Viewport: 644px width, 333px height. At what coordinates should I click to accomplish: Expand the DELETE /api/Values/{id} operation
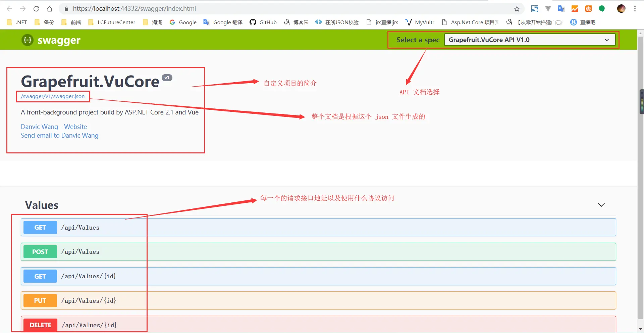[x=318, y=325]
